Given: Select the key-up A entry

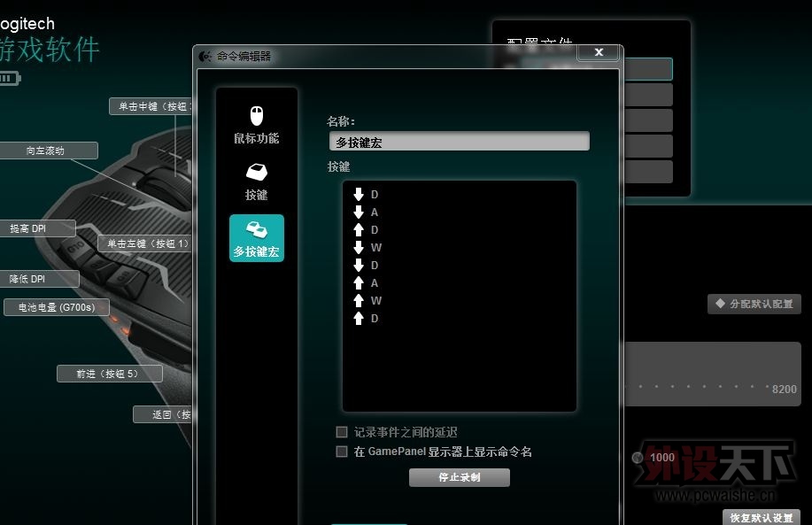Looking at the screenshot, I should (x=367, y=283).
